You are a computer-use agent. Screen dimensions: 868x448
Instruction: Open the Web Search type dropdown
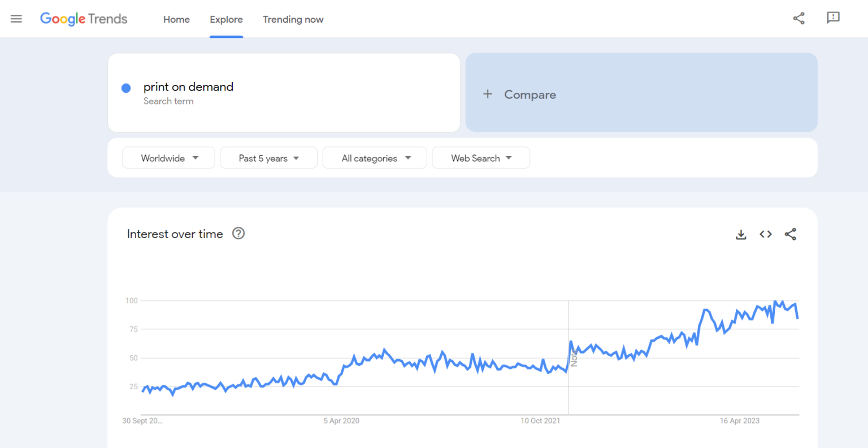coord(480,158)
